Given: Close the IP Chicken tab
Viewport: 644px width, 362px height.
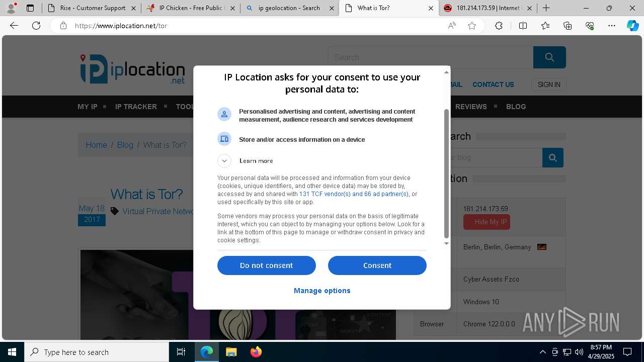Looking at the screenshot, I should click(x=233, y=8).
